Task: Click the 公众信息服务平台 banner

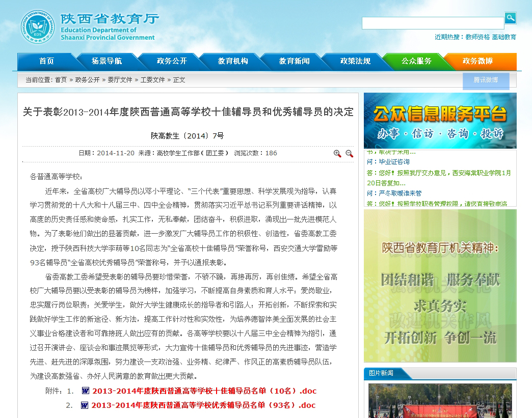Action: [x=440, y=121]
